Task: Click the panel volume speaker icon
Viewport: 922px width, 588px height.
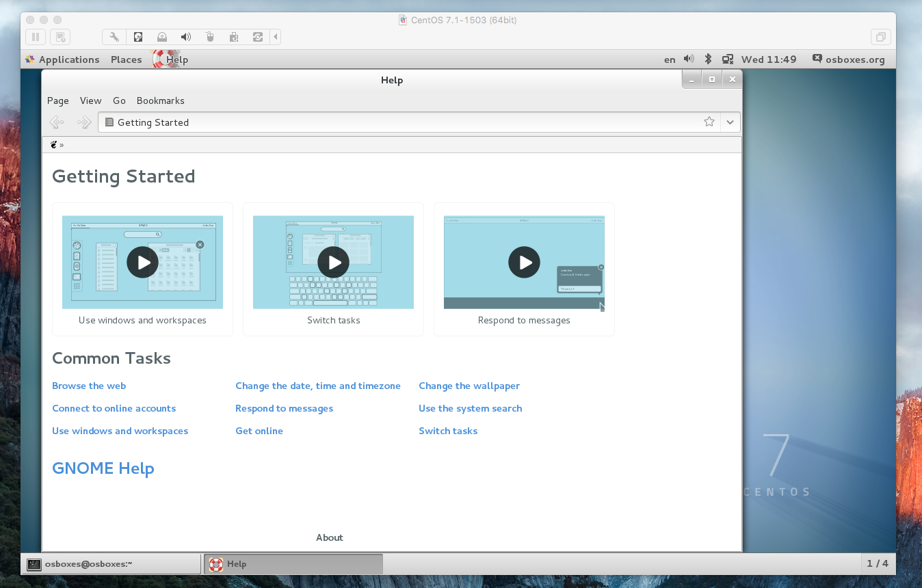Action: (689, 59)
